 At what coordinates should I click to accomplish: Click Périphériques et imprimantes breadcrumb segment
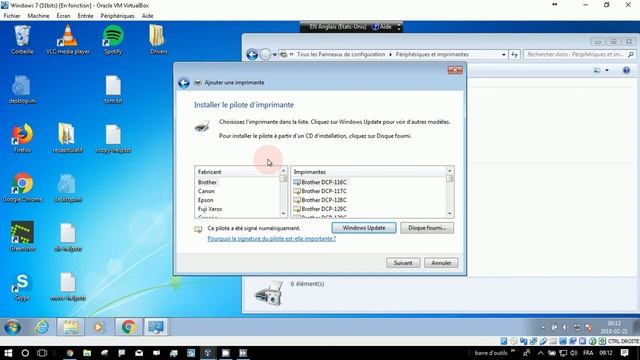(432, 54)
